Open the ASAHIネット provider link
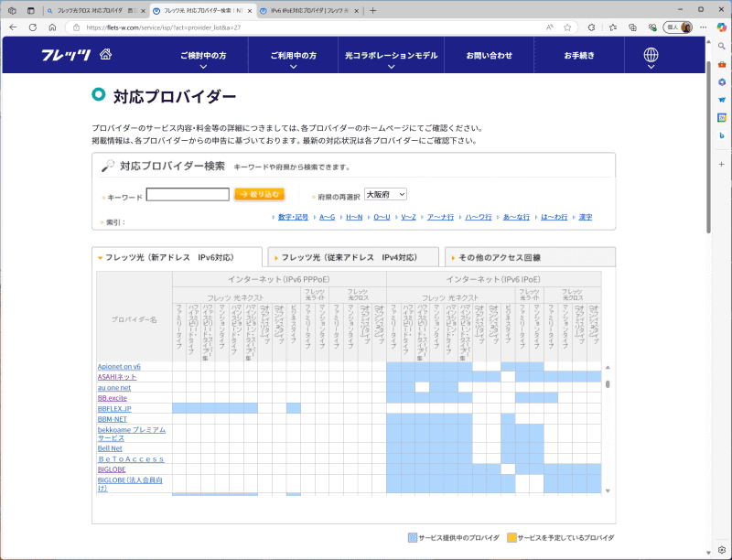The width and height of the screenshot is (732, 560). point(117,377)
